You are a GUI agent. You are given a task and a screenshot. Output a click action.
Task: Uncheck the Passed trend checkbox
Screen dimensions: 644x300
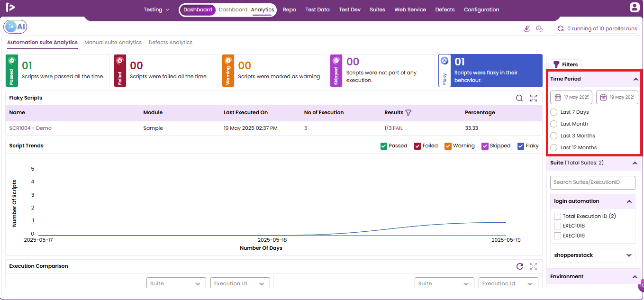click(384, 146)
